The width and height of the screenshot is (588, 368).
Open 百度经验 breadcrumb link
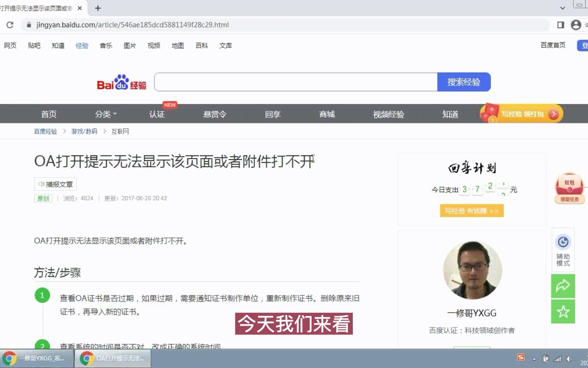45,132
